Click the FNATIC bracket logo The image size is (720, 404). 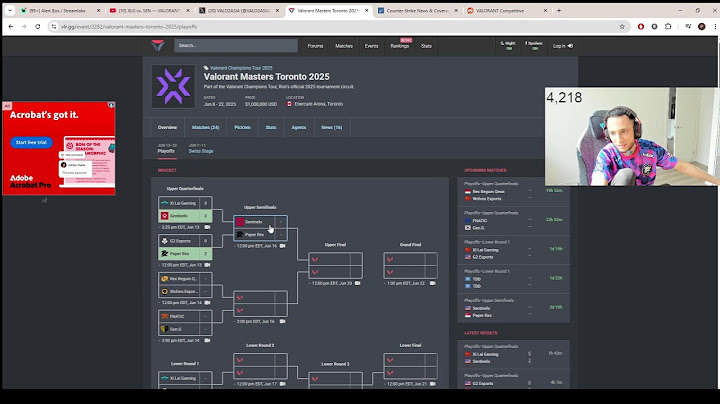point(164,316)
